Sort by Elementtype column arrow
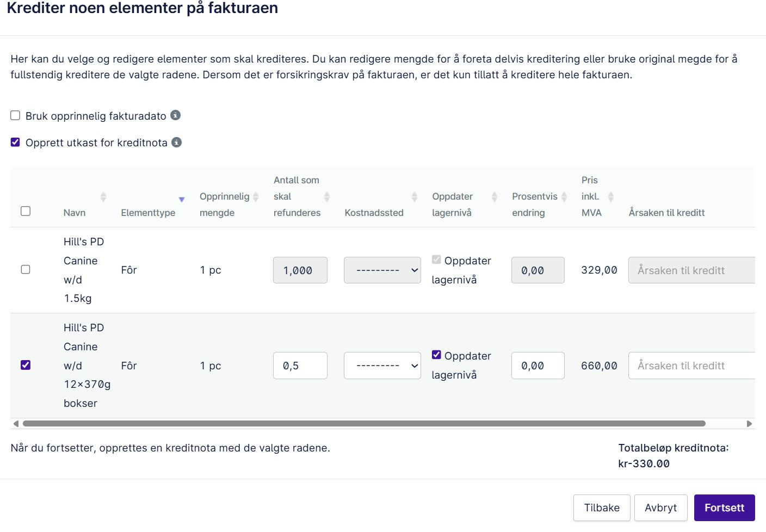The width and height of the screenshot is (766, 532). pos(182,200)
